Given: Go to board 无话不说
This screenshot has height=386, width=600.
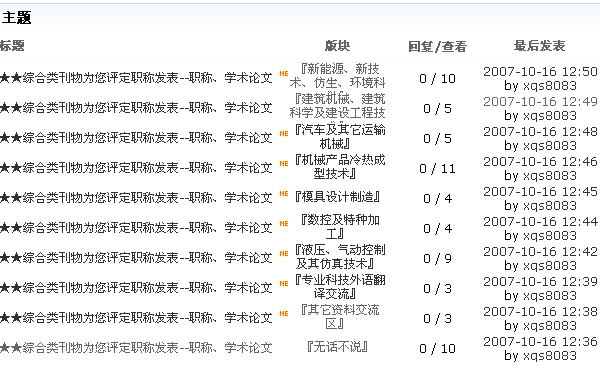Looking at the screenshot, I should pyautogui.click(x=338, y=347).
